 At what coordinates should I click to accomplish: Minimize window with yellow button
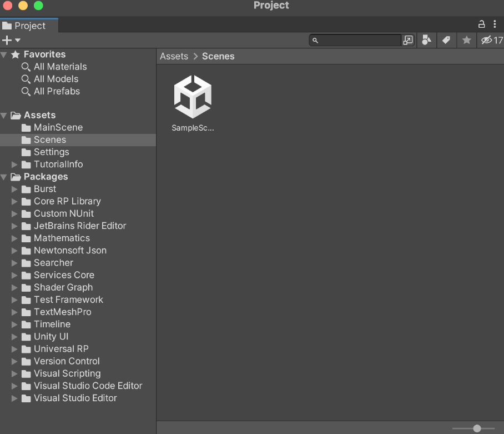tap(23, 5)
